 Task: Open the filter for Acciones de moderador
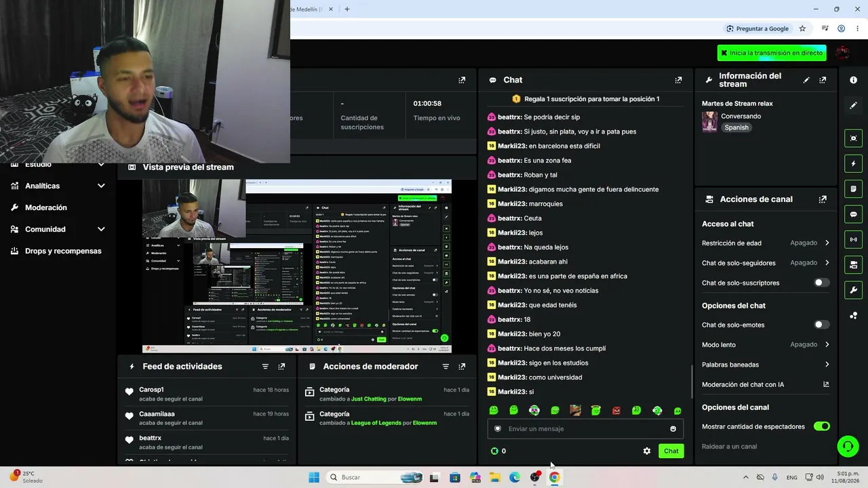[446, 367]
